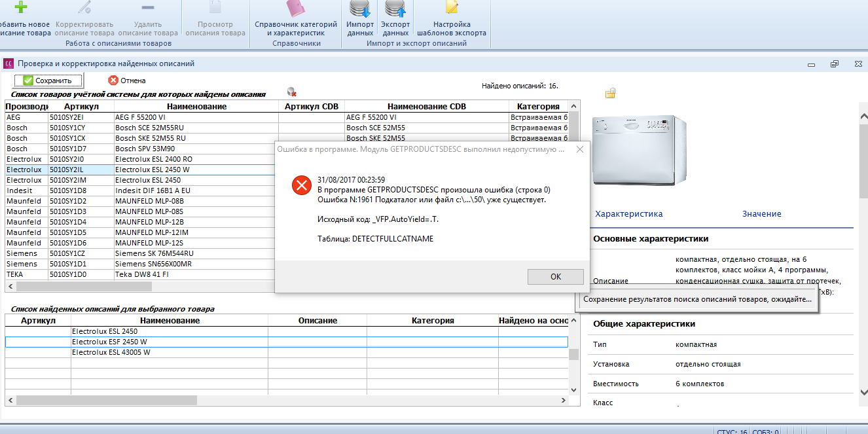The width and height of the screenshot is (868, 434).
Task: Click the Сохранить button
Action: [x=49, y=81]
